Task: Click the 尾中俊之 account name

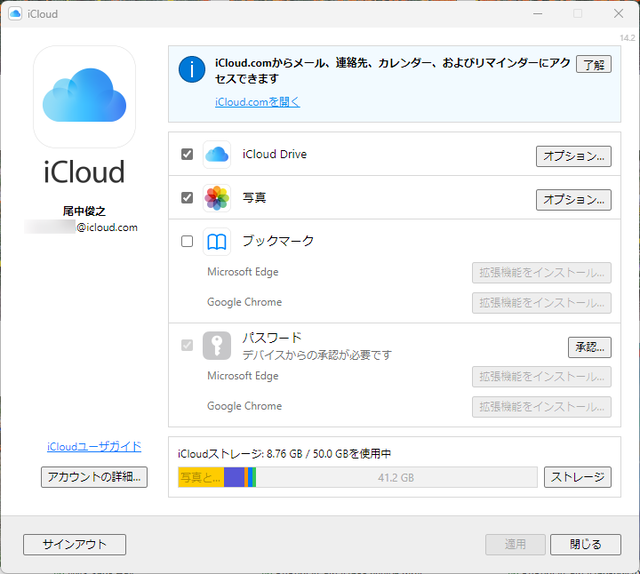Action: click(84, 211)
